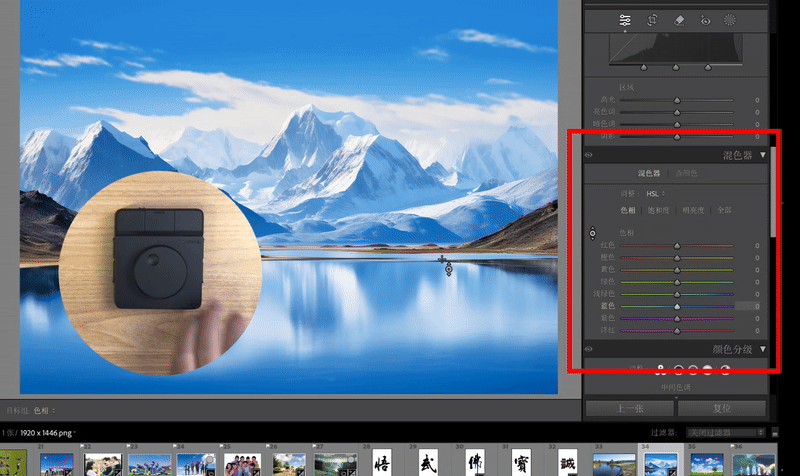This screenshot has height=476, width=800.
Task: Activate the targeted adjustment tool beside 色相
Action: pos(592,232)
